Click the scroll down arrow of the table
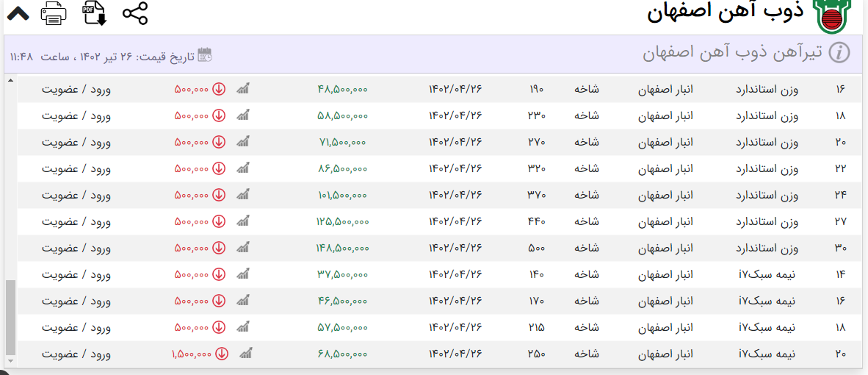 coord(10,361)
